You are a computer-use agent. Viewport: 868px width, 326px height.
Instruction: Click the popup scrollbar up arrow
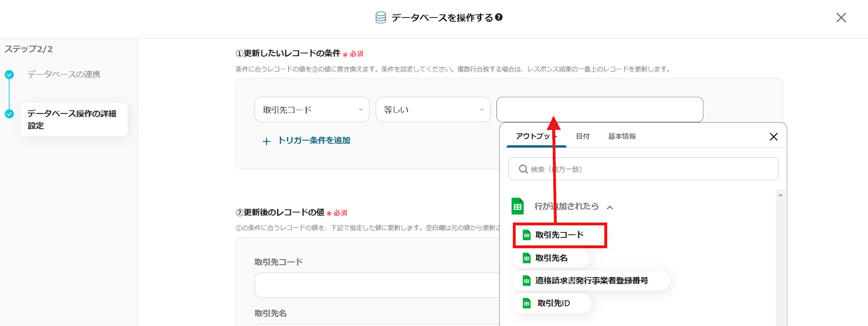[781, 195]
